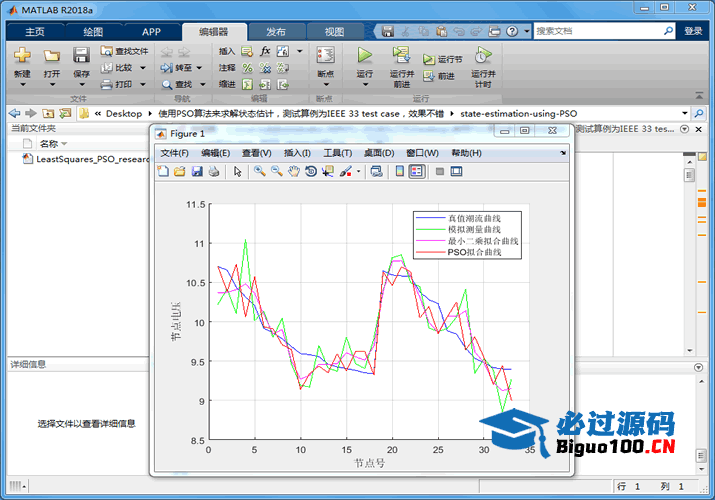Click the 登录 sign-in link
Viewport: 715px width, 500px height.
point(693,31)
